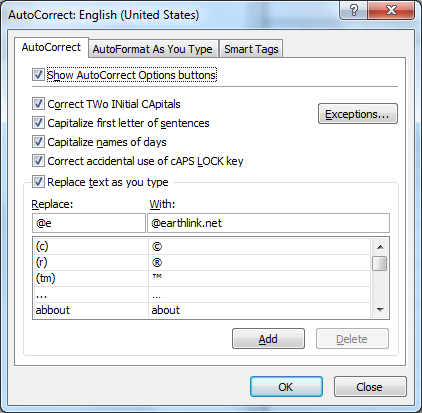The width and height of the screenshot is (422, 413).
Task: Click the Replace input field
Action: click(89, 223)
